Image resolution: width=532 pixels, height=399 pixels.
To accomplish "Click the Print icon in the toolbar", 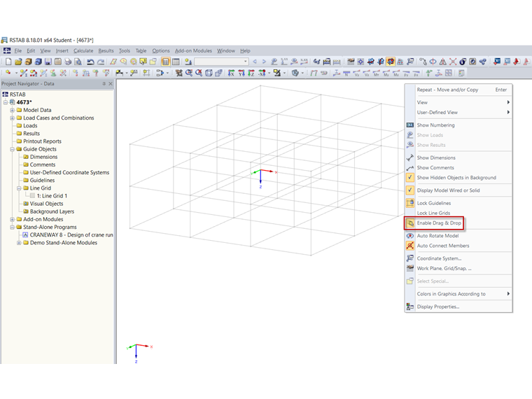I will pos(68,62).
